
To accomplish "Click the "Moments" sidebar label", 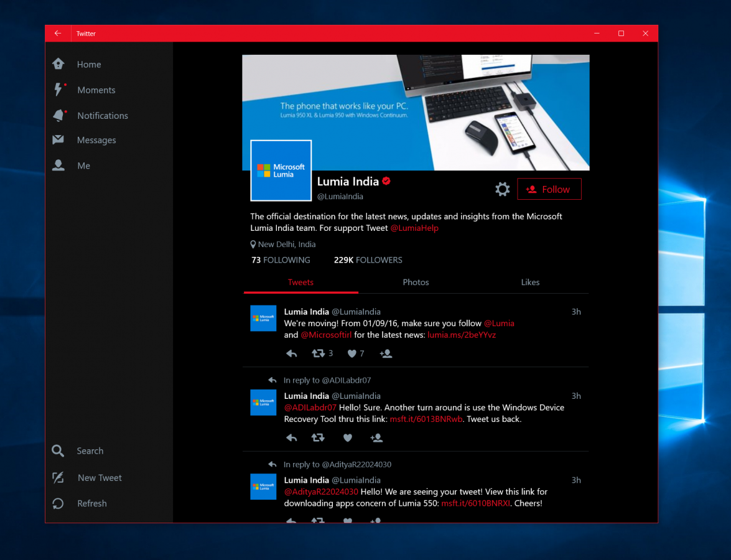I will pos(96,90).
